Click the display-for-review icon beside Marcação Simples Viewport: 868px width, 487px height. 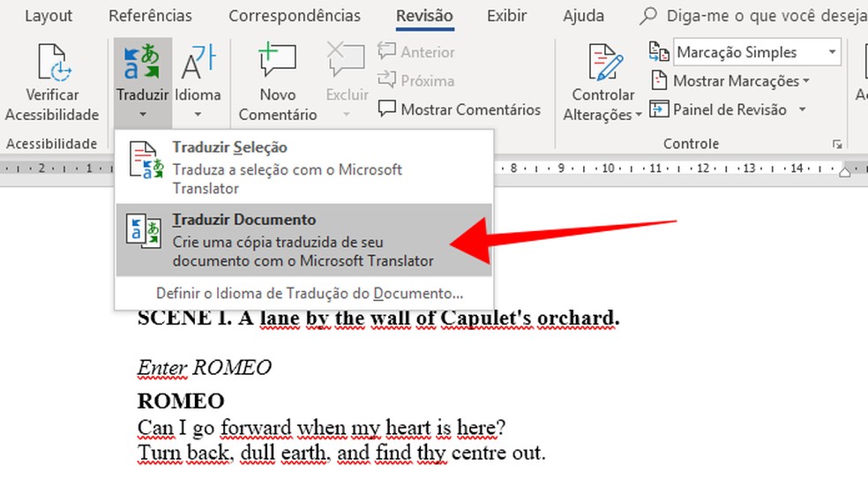point(659,52)
